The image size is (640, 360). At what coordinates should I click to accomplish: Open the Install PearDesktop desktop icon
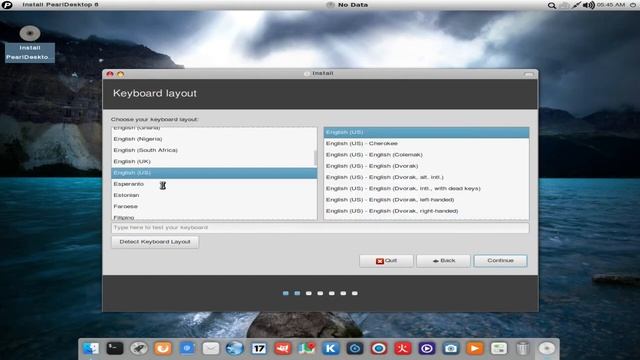30,43
